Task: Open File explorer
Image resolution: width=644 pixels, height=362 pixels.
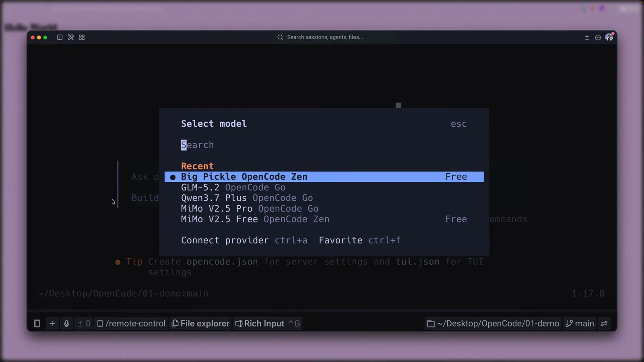Action: tap(200, 323)
